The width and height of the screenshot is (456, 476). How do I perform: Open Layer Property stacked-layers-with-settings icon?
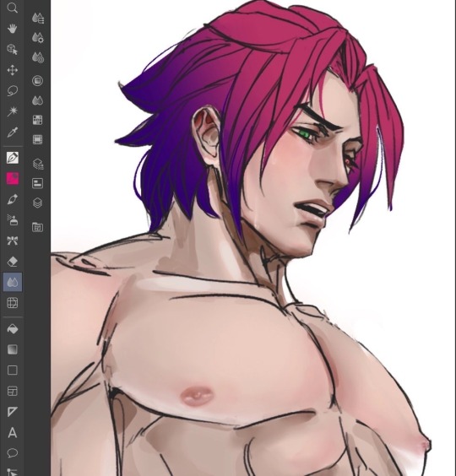[38, 164]
